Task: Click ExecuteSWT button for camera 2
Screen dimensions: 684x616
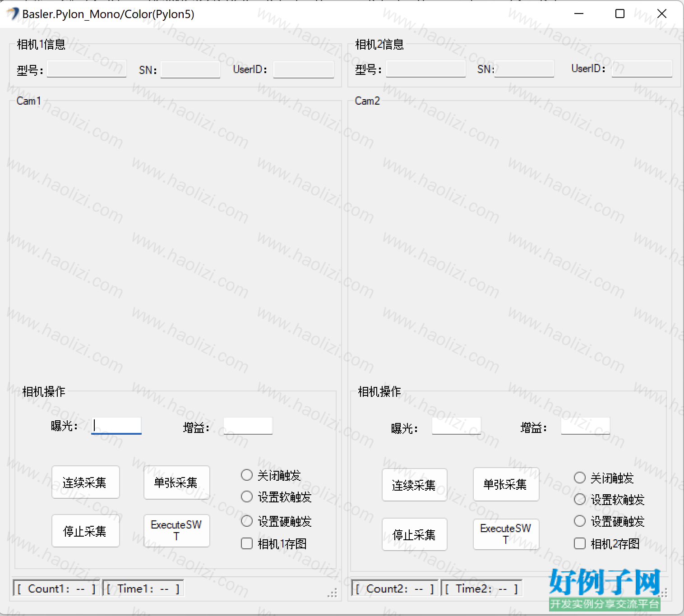Action: 506,534
